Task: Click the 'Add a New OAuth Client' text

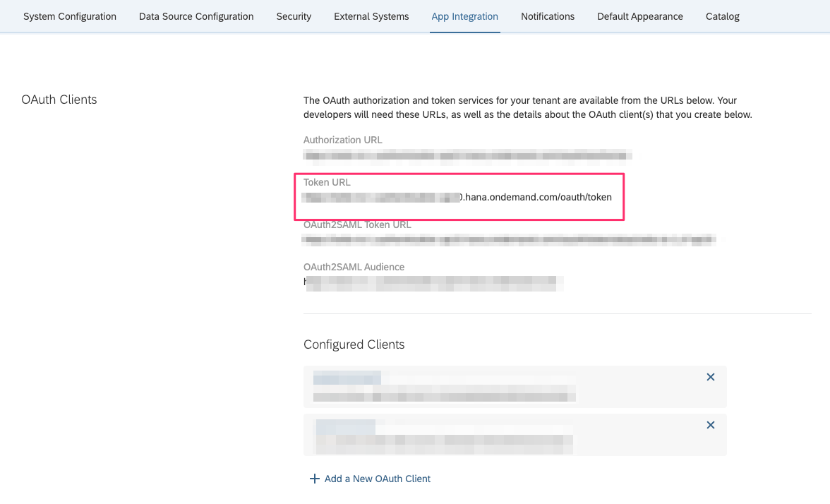Action: pyautogui.click(x=377, y=479)
